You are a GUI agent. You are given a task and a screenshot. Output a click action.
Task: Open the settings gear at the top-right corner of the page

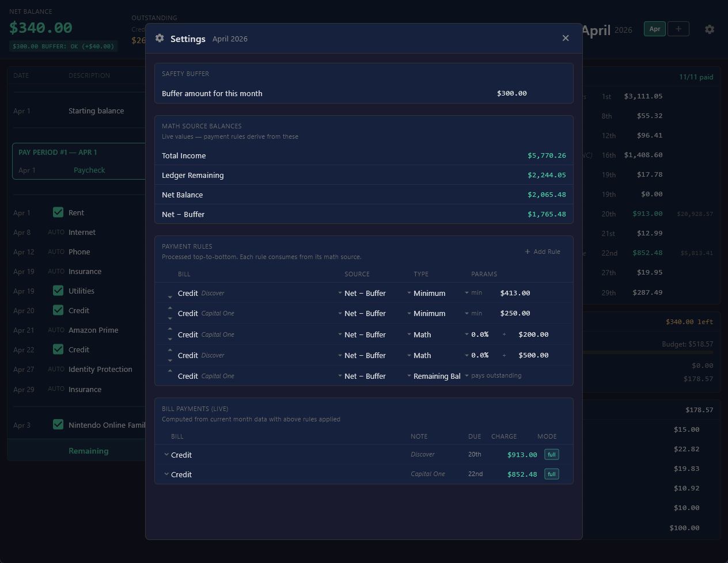[710, 29]
